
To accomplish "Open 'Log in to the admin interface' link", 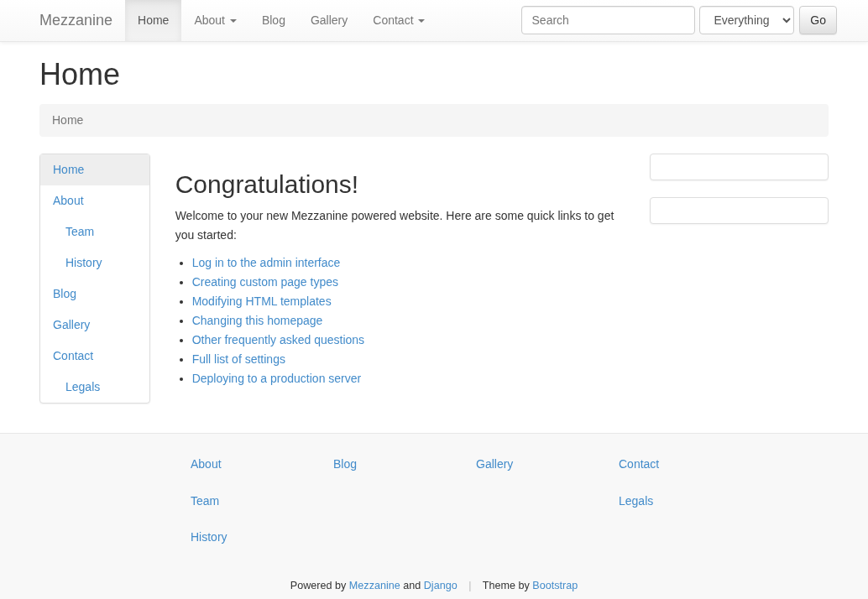I will [x=265, y=263].
